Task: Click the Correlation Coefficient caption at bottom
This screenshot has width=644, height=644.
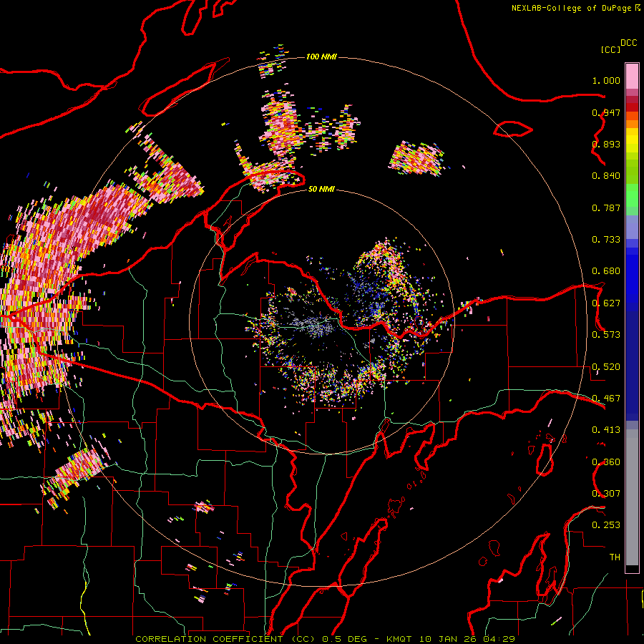Action: pos(325,639)
